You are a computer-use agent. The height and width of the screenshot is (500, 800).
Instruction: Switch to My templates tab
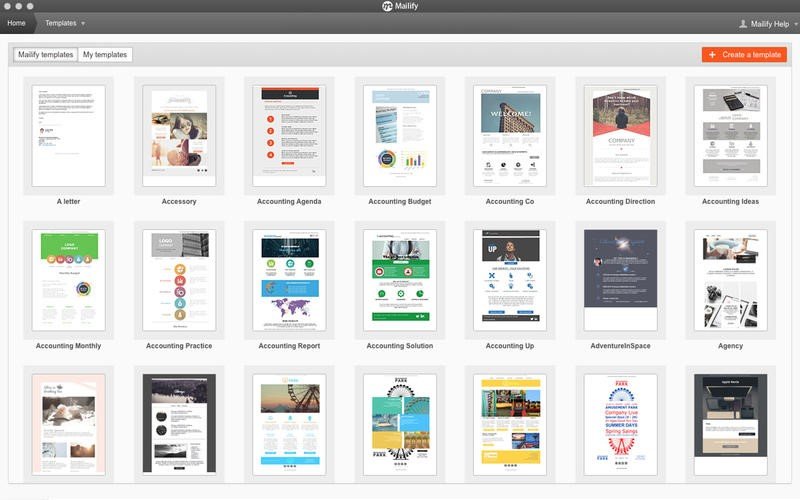(x=105, y=55)
